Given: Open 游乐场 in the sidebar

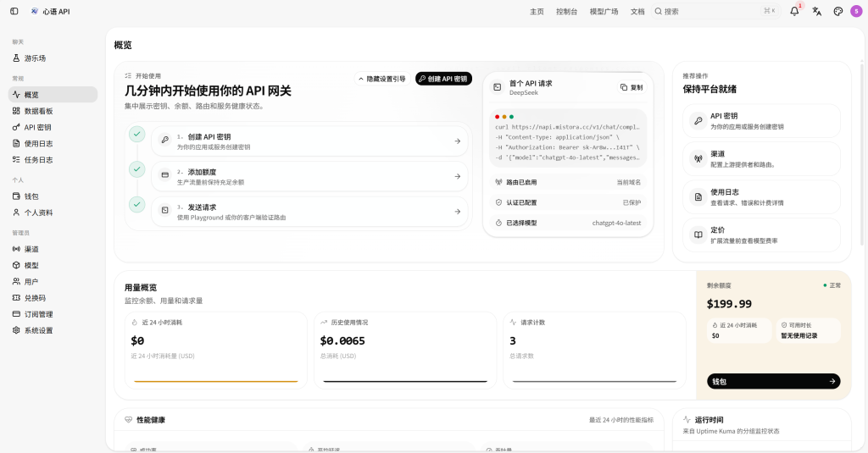Looking at the screenshot, I should tap(53, 58).
